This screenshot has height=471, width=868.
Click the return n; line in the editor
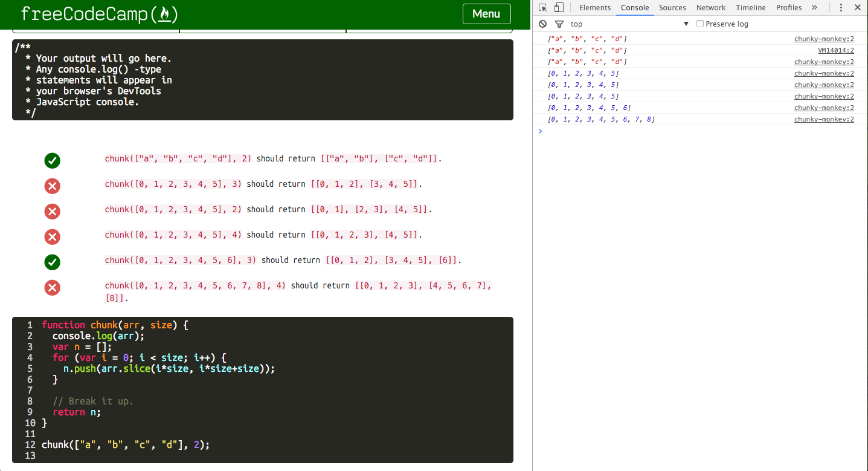(77, 412)
